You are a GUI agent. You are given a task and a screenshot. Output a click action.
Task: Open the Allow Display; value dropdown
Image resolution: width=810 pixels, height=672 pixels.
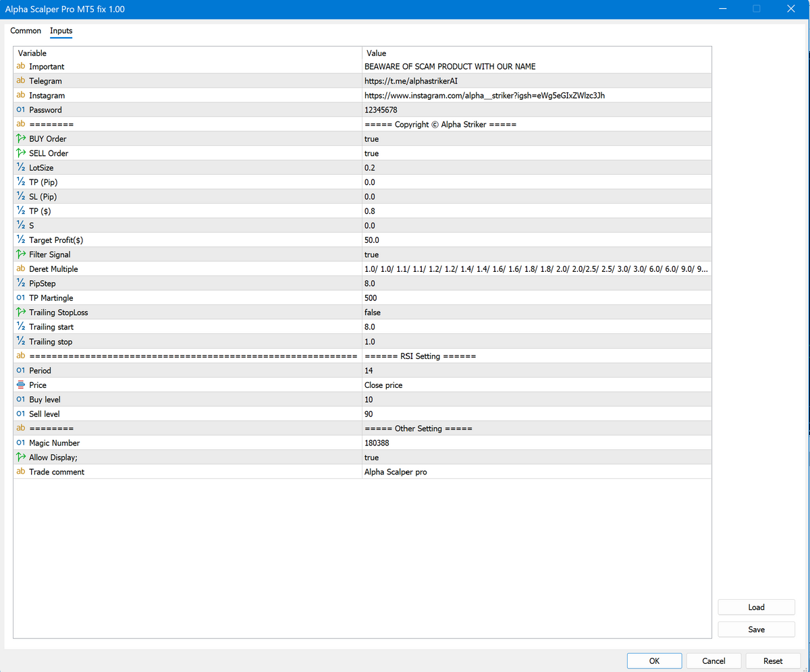pos(537,458)
